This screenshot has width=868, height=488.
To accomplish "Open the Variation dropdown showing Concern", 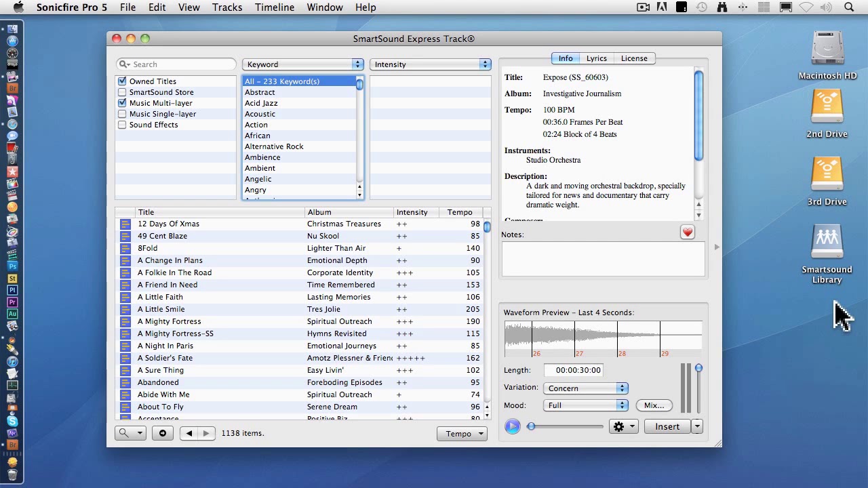I will click(x=586, y=388).
